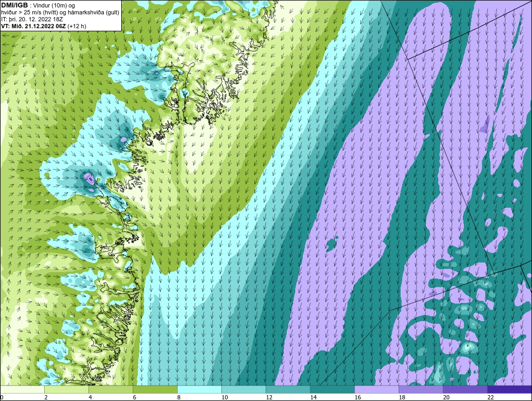Click the violet 20–22 m/s scale swatch

click(465, 389)
